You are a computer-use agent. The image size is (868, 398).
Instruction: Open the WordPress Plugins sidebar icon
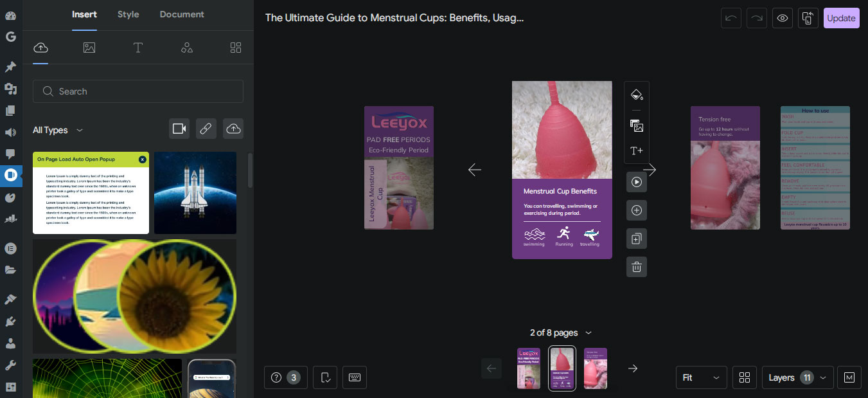10,321
